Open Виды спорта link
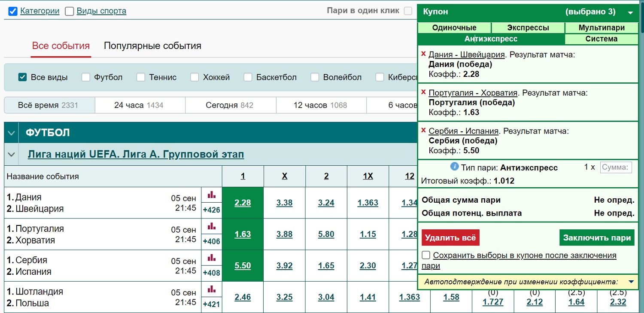This screenshot has width=644, height=313. (x=101, y=11)
